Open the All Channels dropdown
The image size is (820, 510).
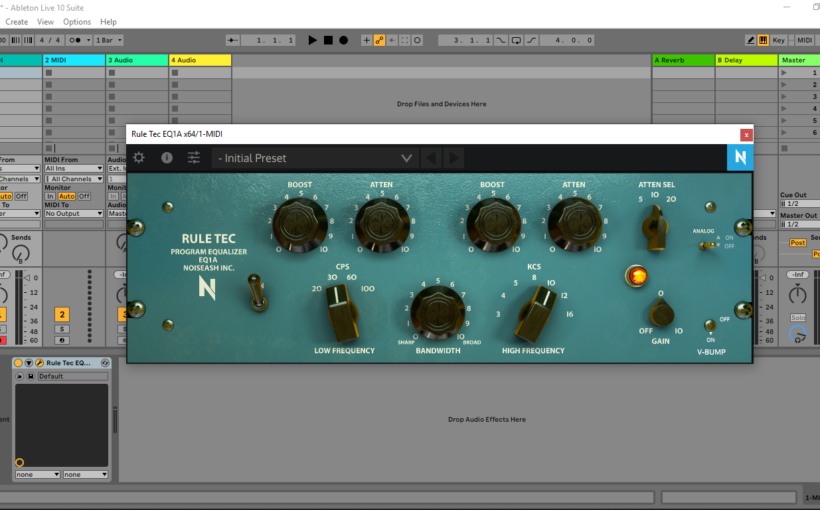[73, 179]
